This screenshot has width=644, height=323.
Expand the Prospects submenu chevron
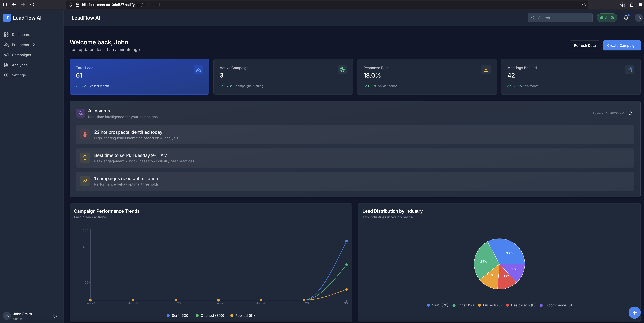tap(34, 45)
